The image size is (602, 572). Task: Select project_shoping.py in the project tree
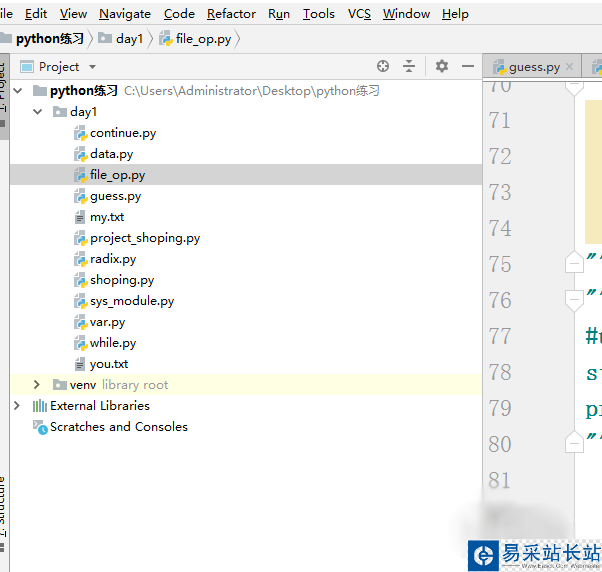tap(145, 238)
